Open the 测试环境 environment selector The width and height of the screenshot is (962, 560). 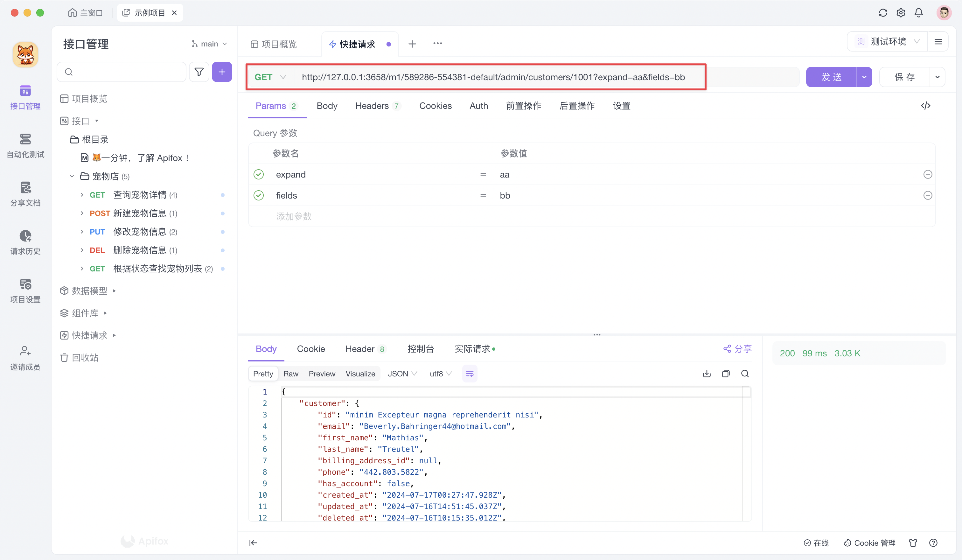(888, 41)
